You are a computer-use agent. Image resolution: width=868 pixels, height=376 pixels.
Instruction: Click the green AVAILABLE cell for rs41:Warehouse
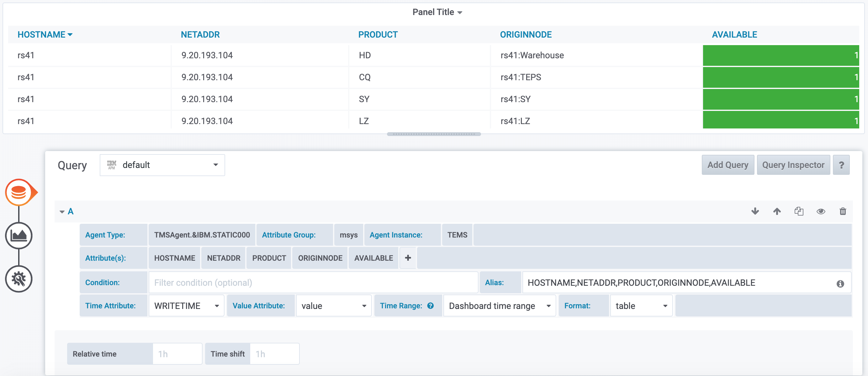(781, 55)
